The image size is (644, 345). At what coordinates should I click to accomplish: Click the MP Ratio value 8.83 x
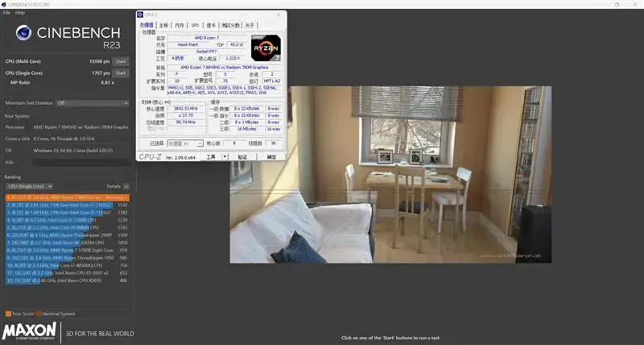coord(108,83)
